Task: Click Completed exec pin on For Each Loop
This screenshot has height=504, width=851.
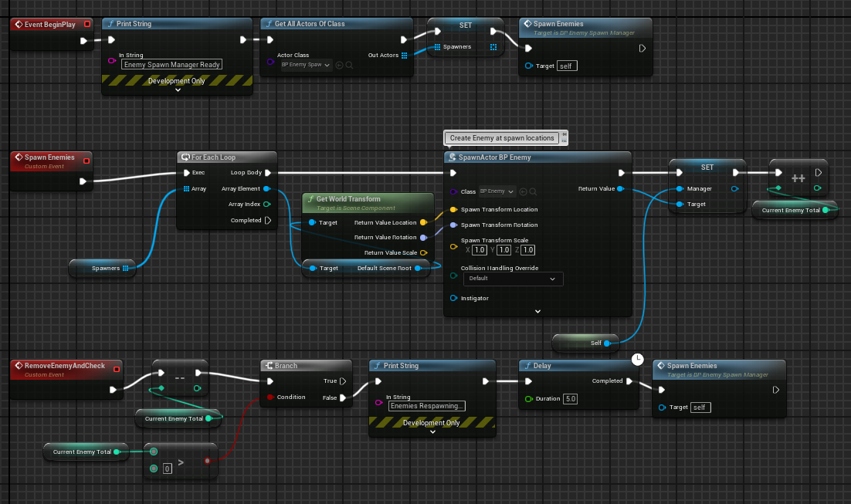Action: [x=267, y=220]
